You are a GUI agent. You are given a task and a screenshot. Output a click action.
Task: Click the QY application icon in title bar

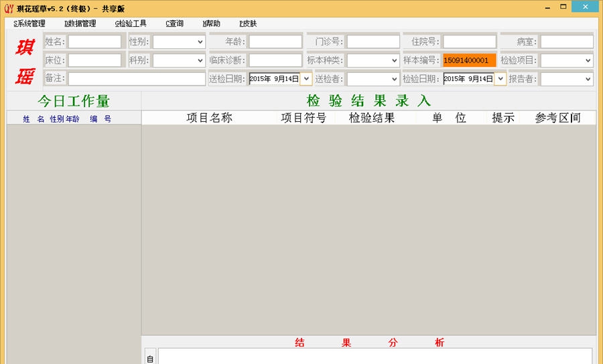(9, 8)
